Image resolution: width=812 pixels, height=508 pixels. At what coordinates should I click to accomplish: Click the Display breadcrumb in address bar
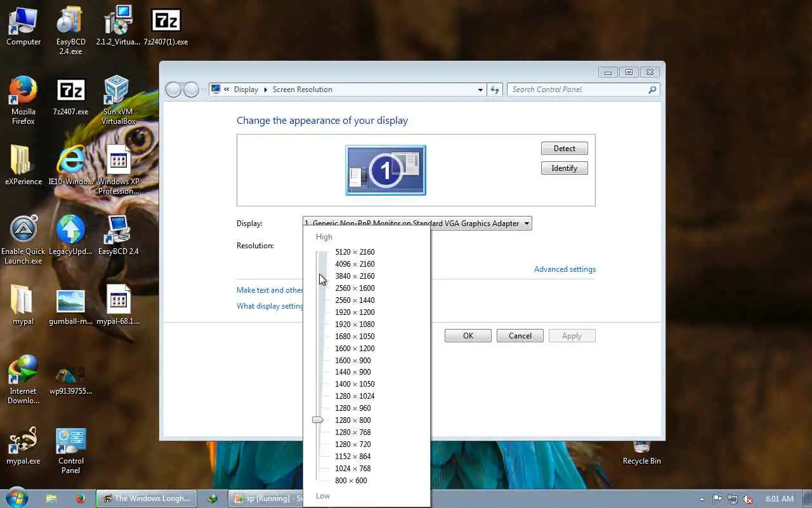246,90
